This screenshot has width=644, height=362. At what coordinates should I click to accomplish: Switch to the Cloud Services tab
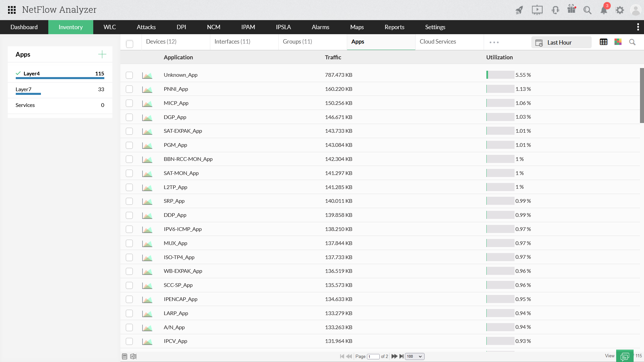point(437,42)
